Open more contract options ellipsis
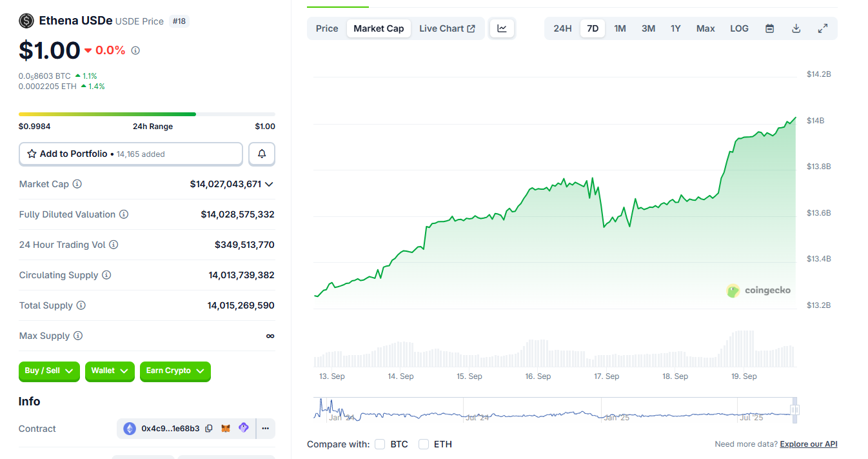 point(265,429)
